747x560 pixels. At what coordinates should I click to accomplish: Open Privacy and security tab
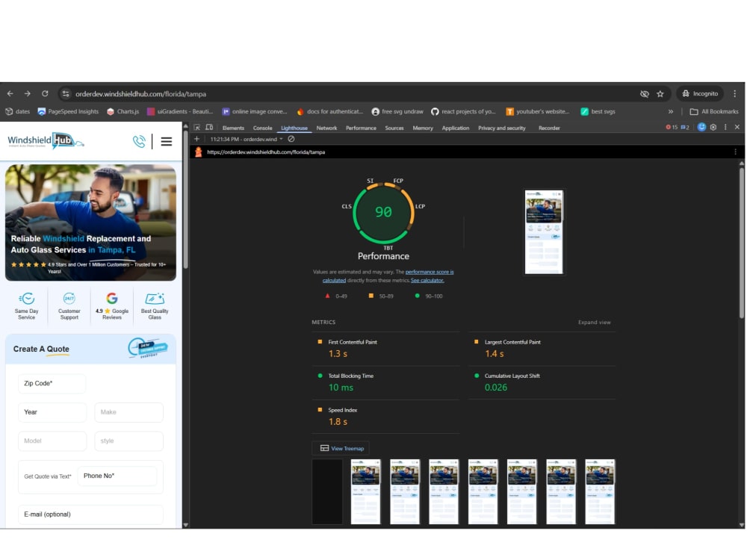point(502,128)
